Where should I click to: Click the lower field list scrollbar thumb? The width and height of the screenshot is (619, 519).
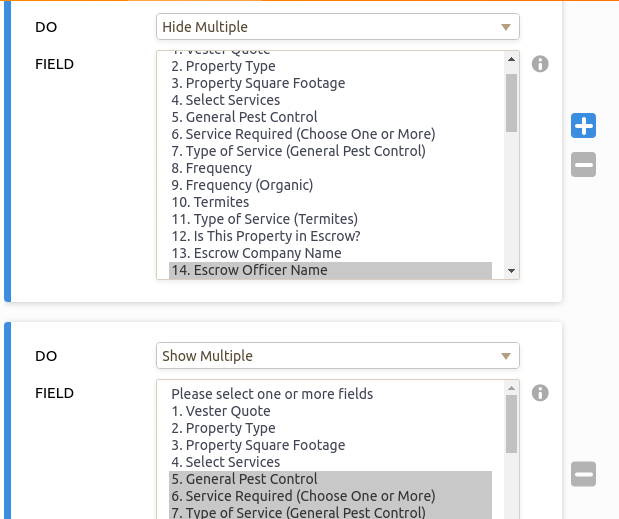click(511, 424)
